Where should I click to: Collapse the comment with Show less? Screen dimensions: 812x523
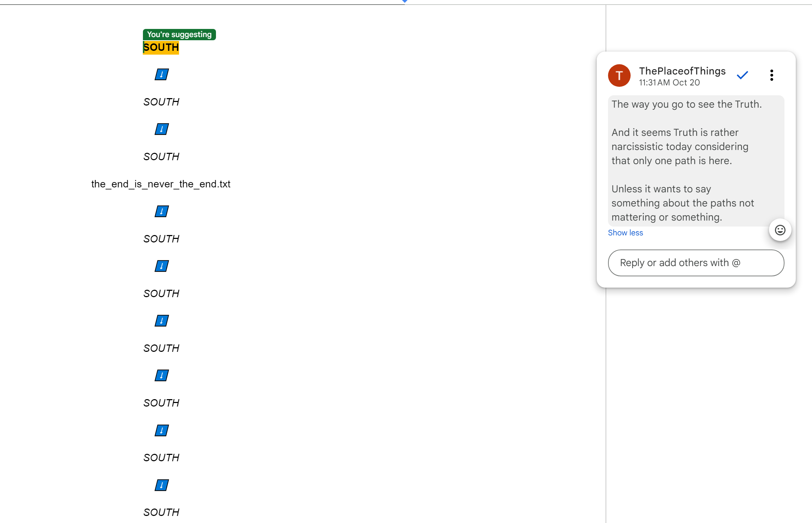pyautogui.click(x=625, y=233)
